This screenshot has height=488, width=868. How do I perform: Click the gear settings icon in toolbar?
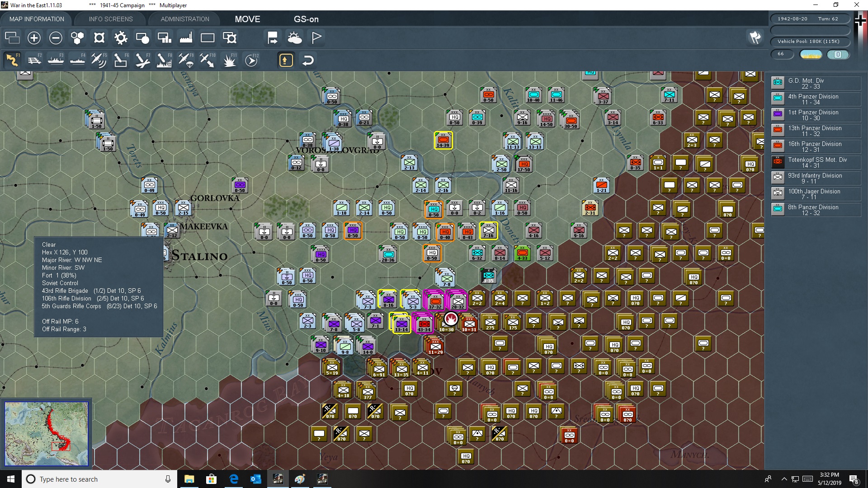pyautogui.click(x=121, y=38)
